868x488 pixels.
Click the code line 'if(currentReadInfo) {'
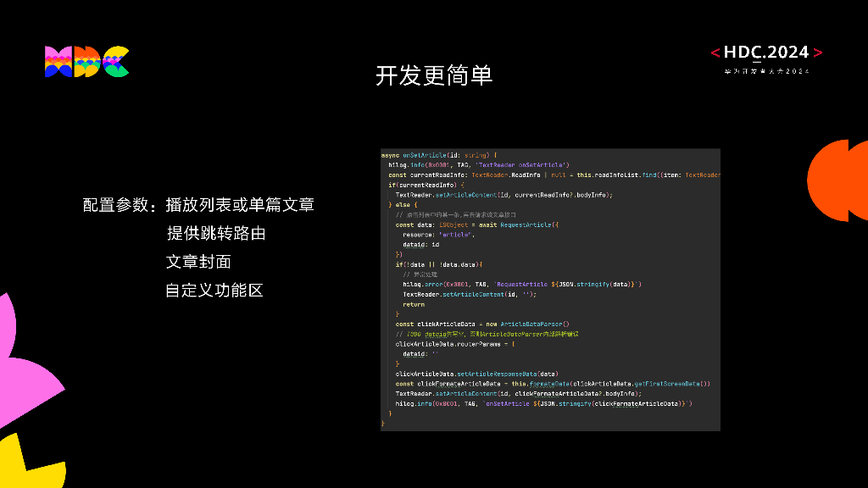(426, 185)
